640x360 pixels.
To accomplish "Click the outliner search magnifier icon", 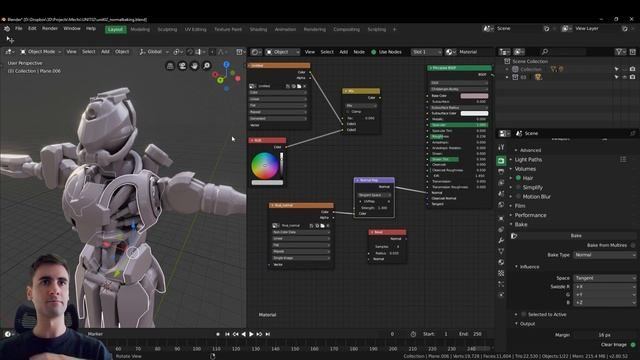I will click(x=544, y=52).
